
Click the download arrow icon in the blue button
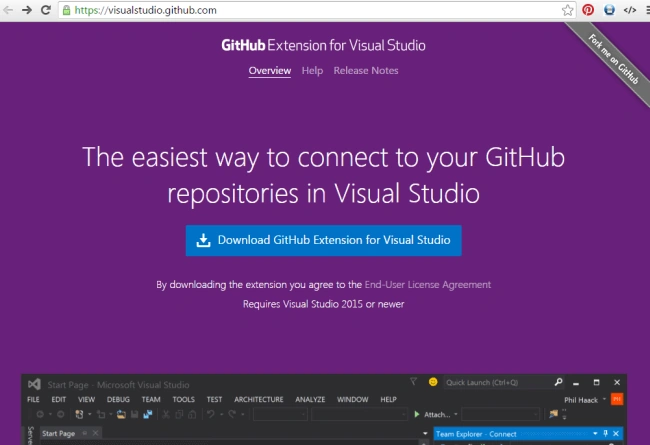pyautogui.click(x=203, y=240)
